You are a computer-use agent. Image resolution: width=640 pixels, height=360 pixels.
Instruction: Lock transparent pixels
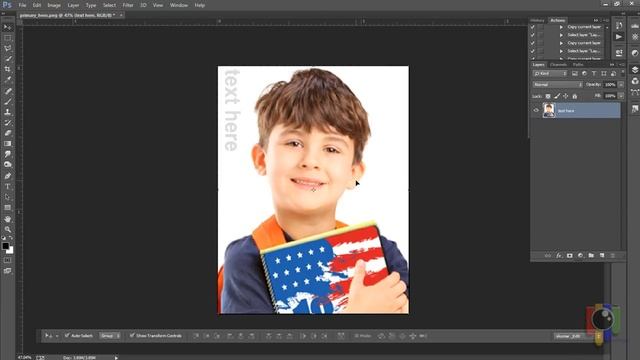(x=548, y=96)
